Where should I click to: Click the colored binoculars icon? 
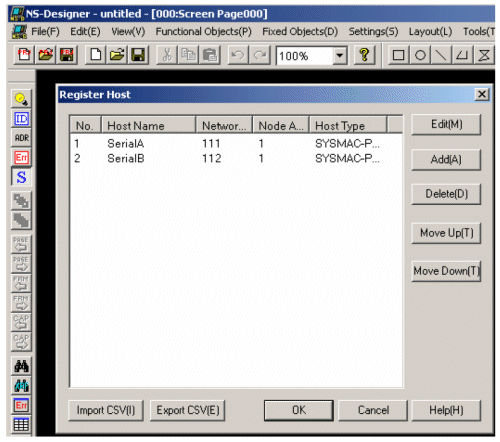click(x=22, y=386)
